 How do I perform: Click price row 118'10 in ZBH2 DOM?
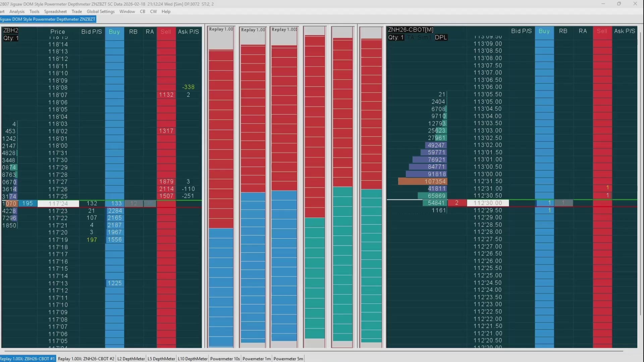(x=58, y=73)
